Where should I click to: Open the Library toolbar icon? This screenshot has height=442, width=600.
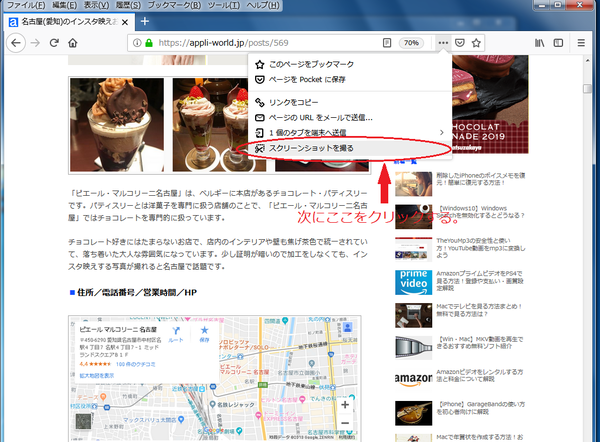[x=540, y=43]
